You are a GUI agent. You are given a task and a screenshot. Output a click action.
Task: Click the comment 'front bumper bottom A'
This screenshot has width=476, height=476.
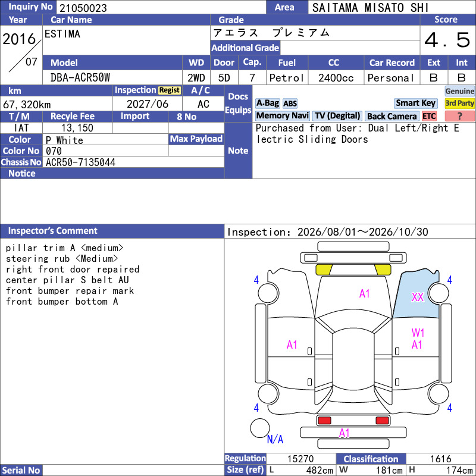pos(62,302)
